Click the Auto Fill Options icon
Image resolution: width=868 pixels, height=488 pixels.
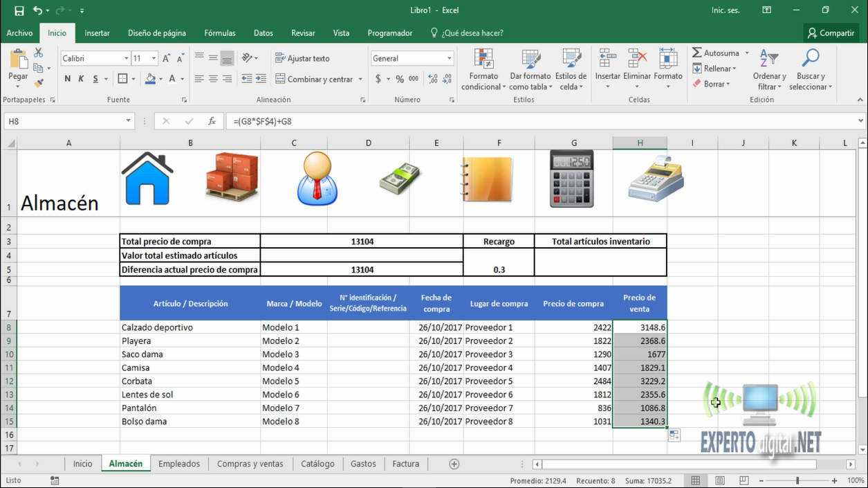coord(674,435)
